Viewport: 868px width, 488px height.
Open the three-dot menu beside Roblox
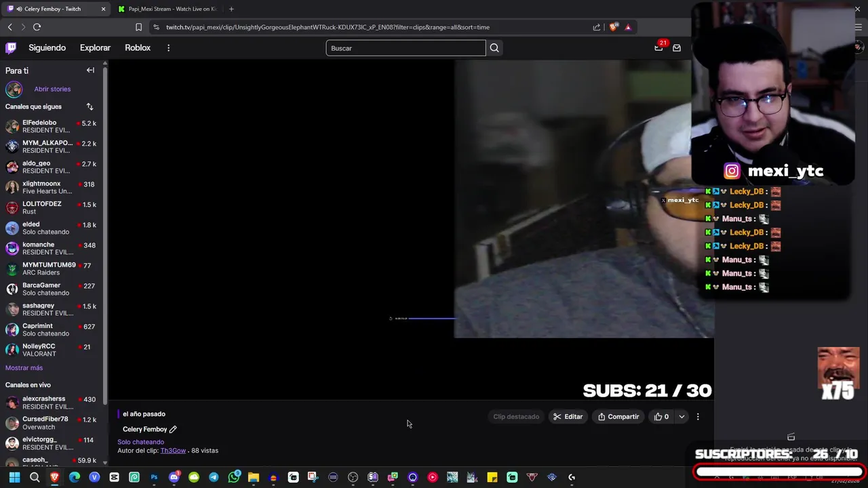point(168,48)
